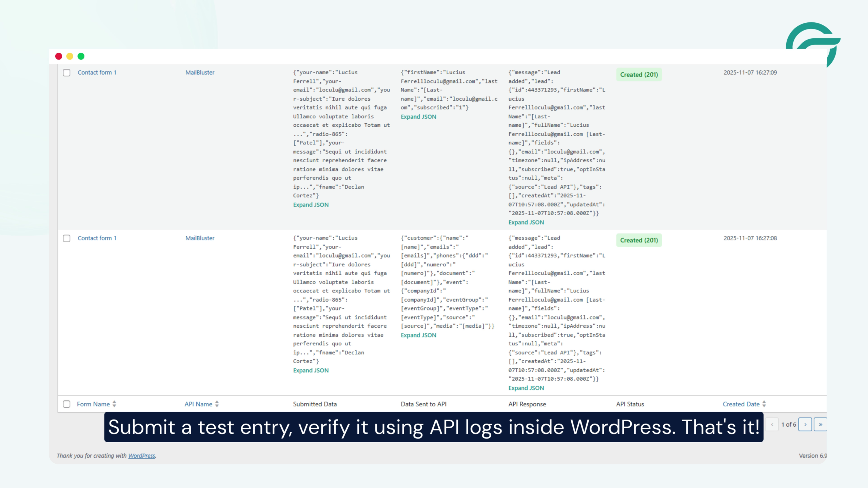The height and width of the screenshot is (488, 868).
Task: Click the previous page arrow
Action: (x=772, y=424)
